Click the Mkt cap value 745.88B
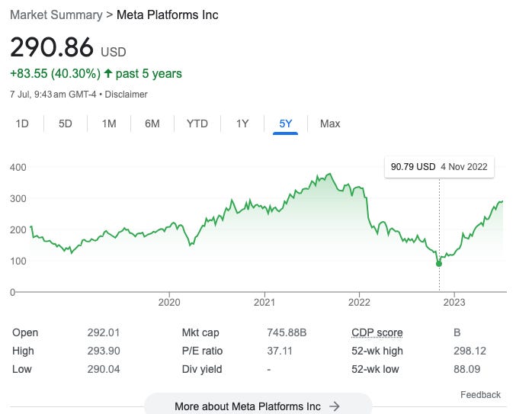This screenshot has width=532, height=414. click(287, 332)
